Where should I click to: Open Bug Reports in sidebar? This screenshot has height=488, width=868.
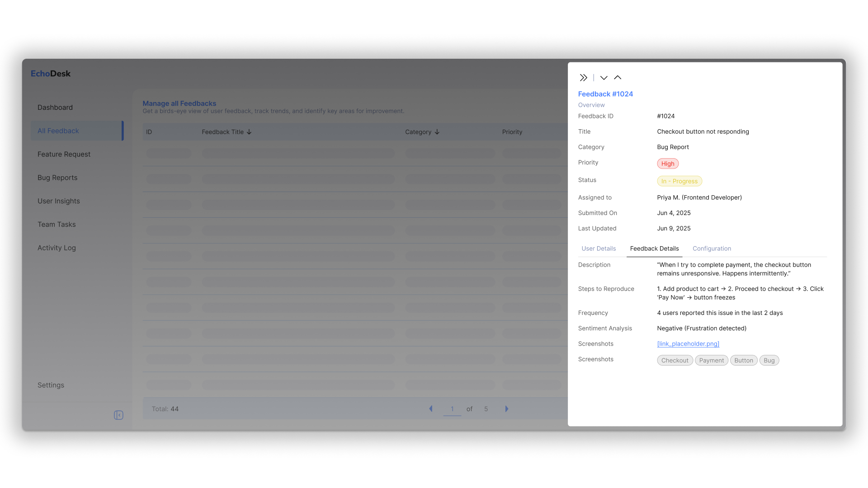[57, 178]
